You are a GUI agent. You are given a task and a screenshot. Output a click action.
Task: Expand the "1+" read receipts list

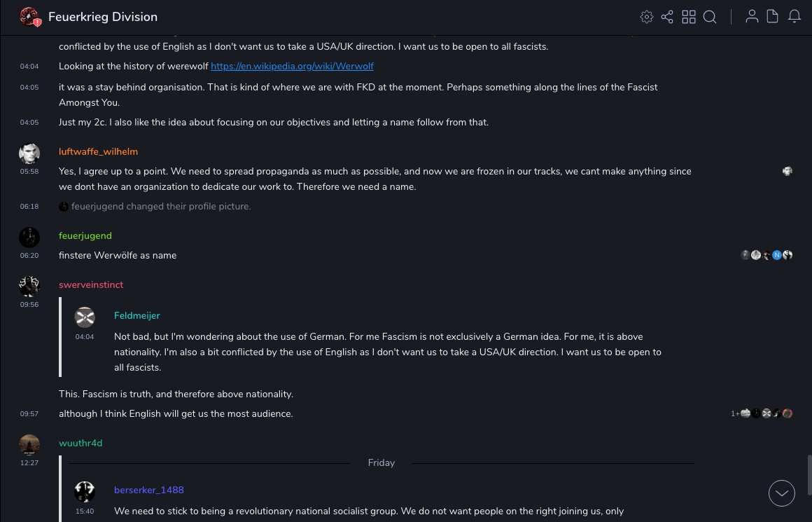point(735,413)
